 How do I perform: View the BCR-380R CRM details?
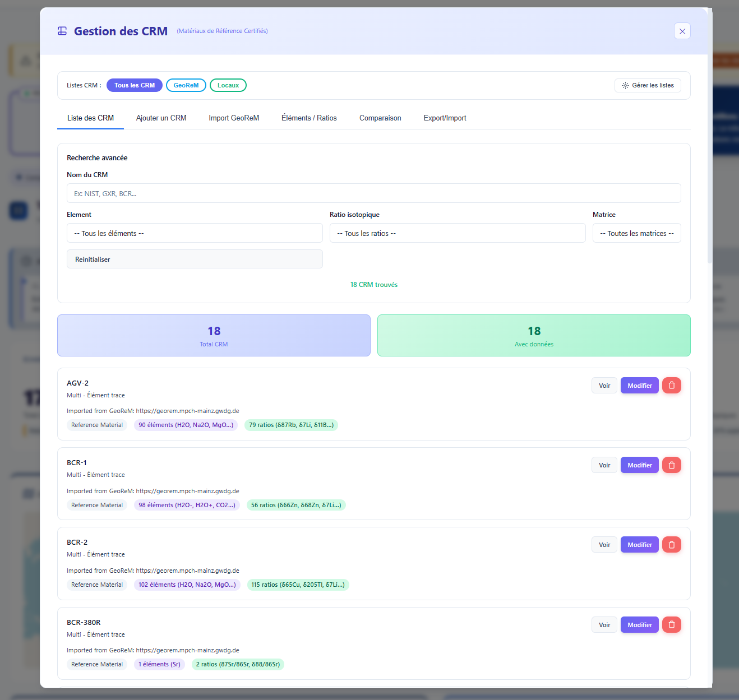pyautogui.click(x=604, y=625)
